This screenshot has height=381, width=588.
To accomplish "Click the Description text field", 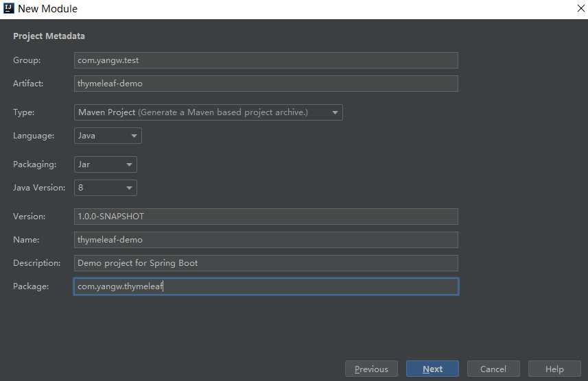I will pyautogui.click(x=266, y=263).
